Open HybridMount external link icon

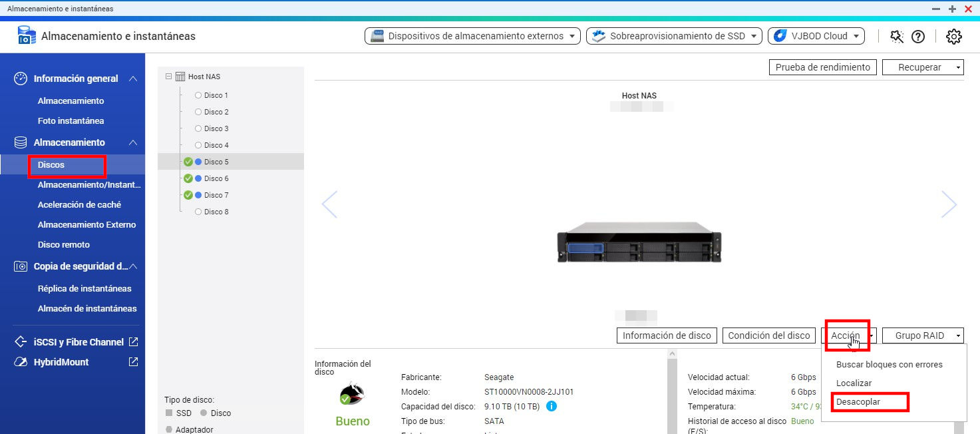point(133,362)
